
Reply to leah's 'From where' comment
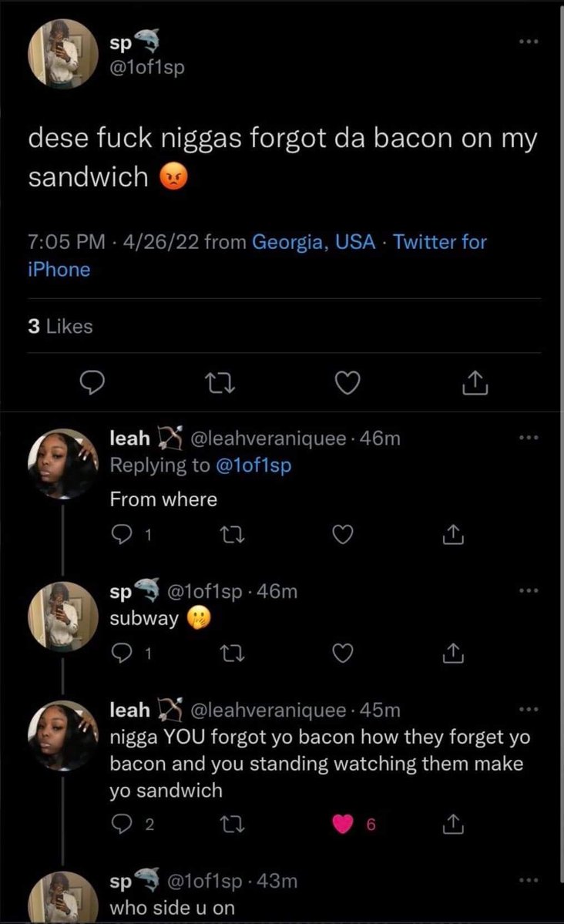[122, 535]
